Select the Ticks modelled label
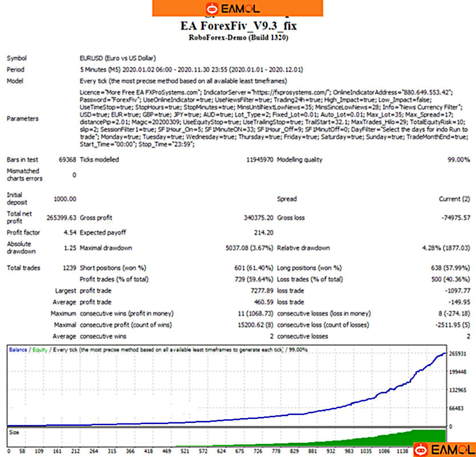 pos(99,160)
